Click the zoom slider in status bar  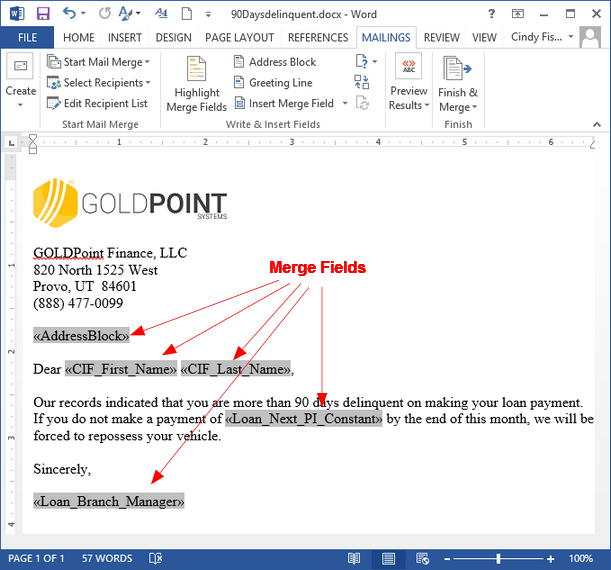(498, 558)
